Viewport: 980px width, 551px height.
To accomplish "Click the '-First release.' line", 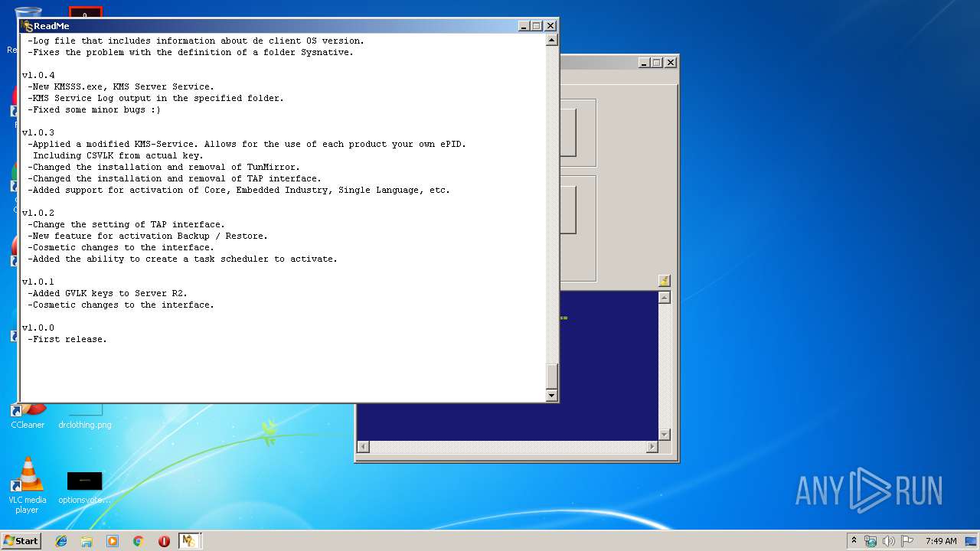I will point(67,339).
